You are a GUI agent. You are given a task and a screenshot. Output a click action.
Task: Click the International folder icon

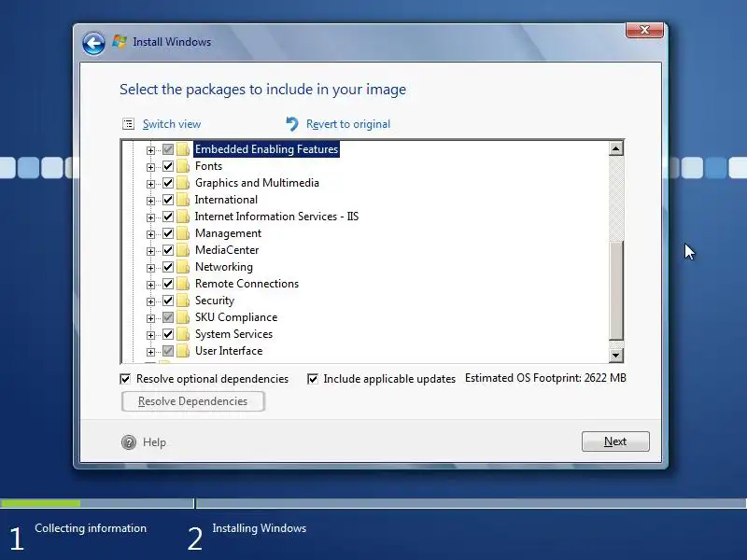pos(183,200)
